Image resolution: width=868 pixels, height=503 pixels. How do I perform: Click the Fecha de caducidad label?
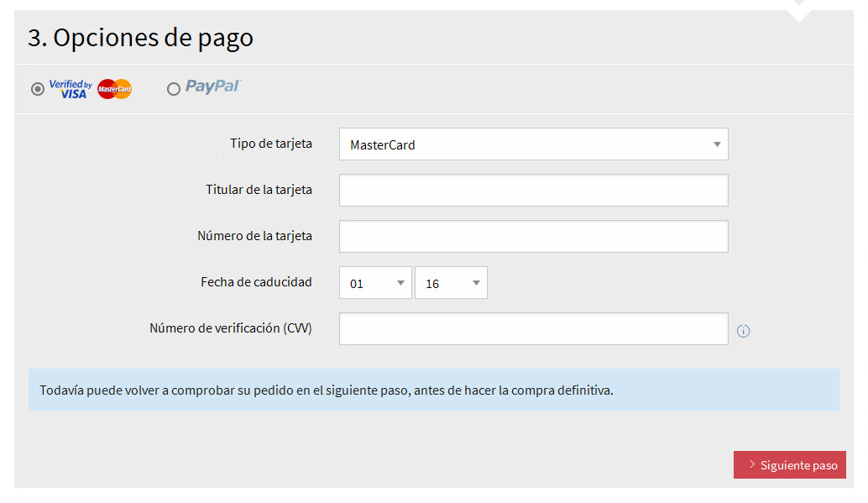click(x=256, y=282)
